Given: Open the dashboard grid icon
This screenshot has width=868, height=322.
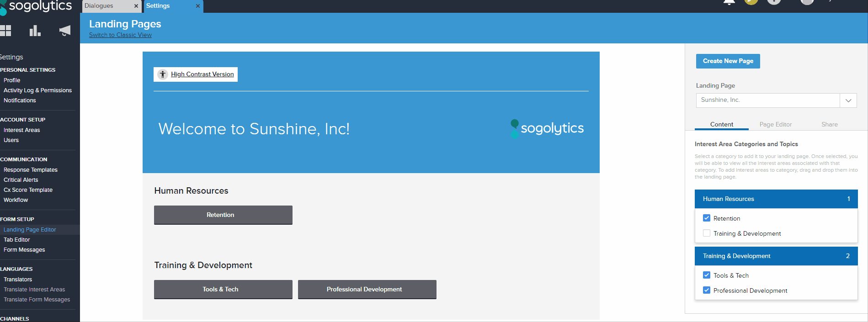Looking at the screenshot, I should pyautogui.click(x=5, y=31).
